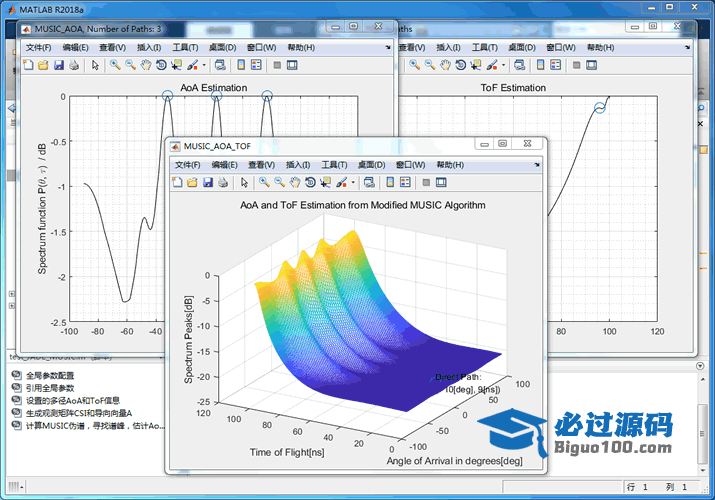Activate Pan hand tool in ToF Estimation window
The width and height of the screenshot is (715, 500).
click(446, 65)
